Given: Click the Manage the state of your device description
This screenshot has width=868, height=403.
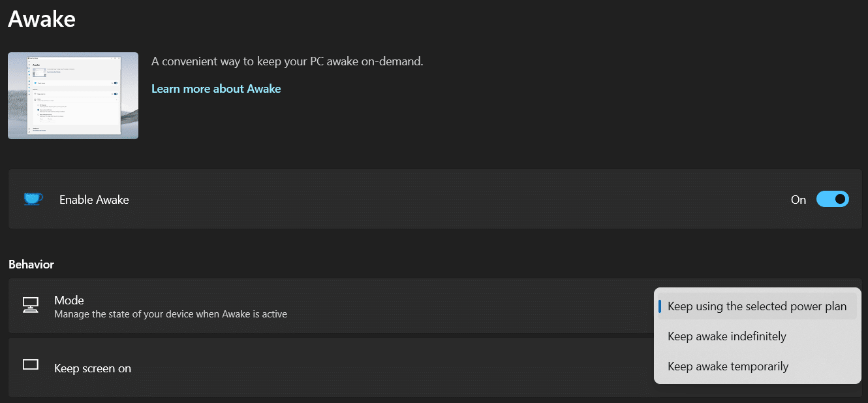Looking at the screenshot, I should [x=170, y=314].
